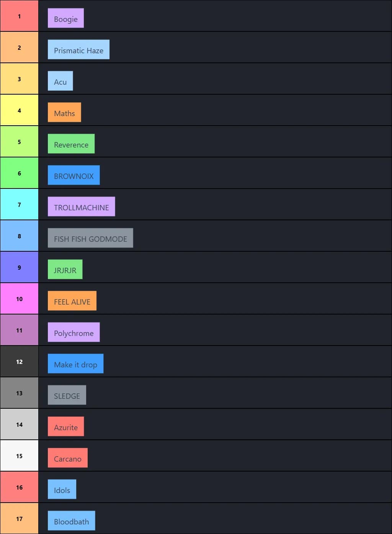
Task: Click the Make it drop tile
Action: 75,363
